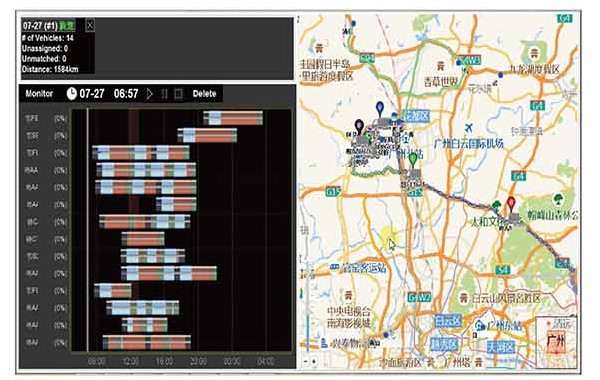Click the green map pin marker

412,159
